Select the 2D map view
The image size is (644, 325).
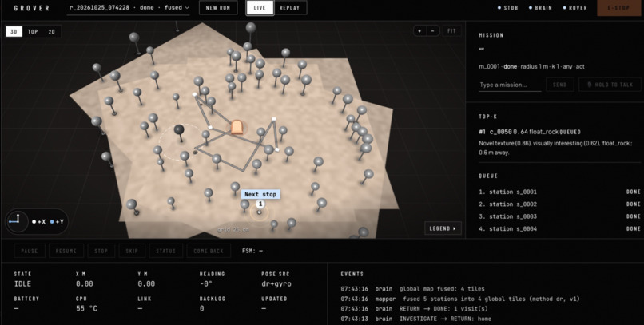pyautogui.click(x=52, y=32)
